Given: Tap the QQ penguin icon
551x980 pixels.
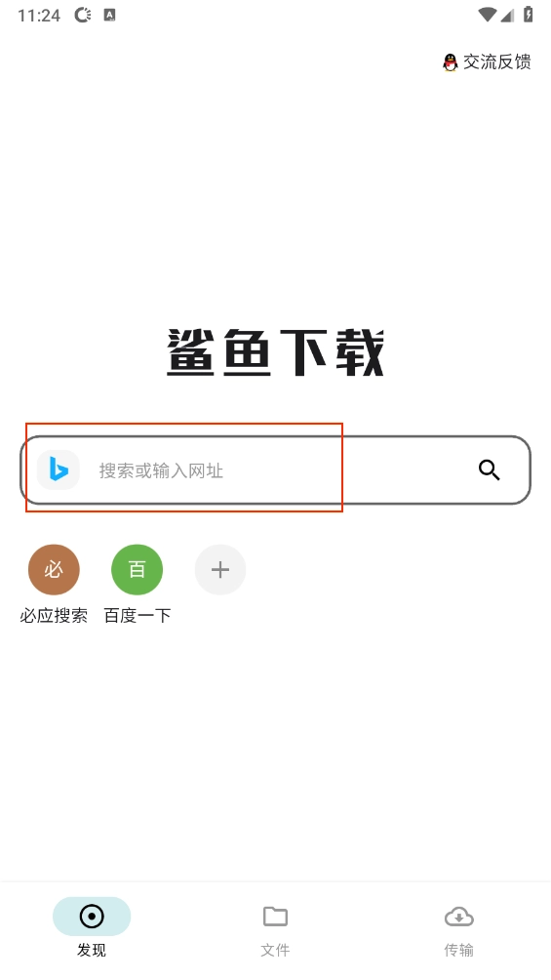Looking at the screenshot, I should 450,62.
